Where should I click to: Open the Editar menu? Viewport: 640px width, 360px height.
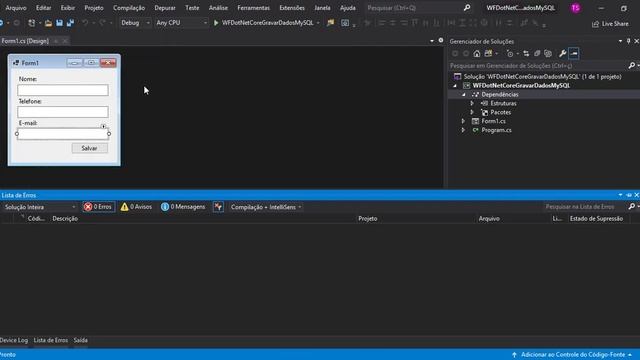(x=43, y=8)
